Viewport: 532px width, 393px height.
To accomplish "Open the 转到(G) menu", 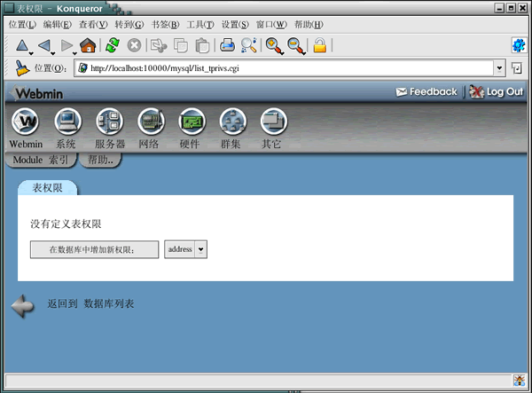I will coord(129,25).
